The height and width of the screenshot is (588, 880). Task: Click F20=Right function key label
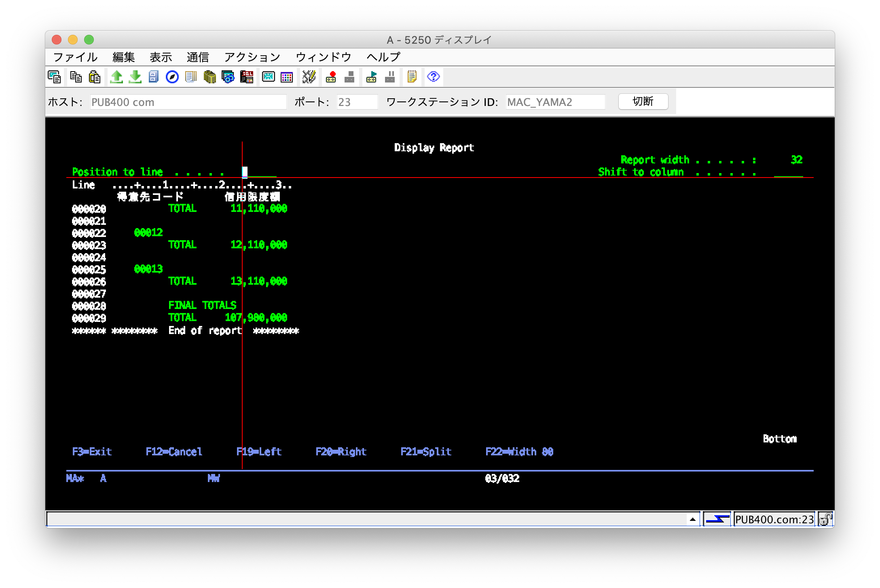[341, 452]
